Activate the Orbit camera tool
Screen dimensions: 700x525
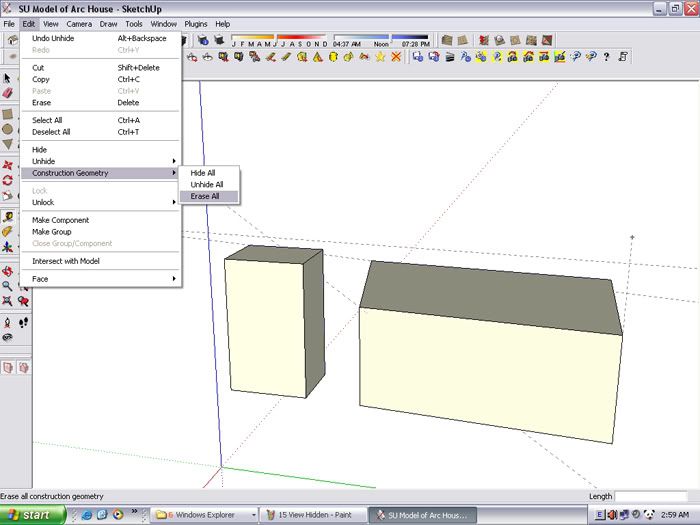pyautogui.click(x=8, y=271)
